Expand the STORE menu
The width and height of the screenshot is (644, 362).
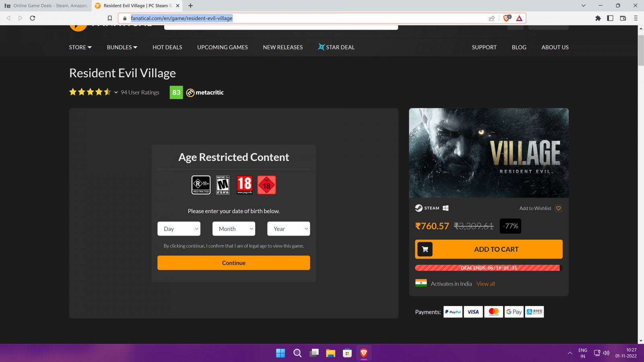point(80,47)
